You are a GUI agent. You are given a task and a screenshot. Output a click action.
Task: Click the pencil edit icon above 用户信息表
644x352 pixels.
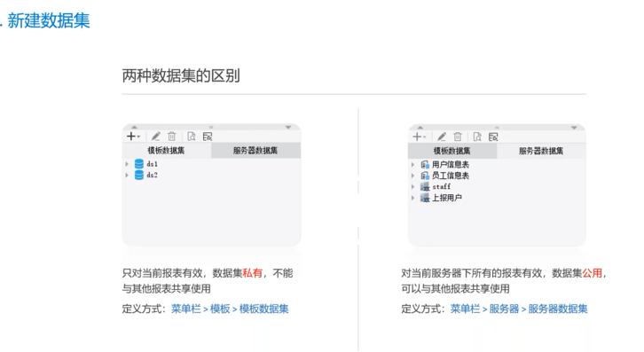point(442,137)
